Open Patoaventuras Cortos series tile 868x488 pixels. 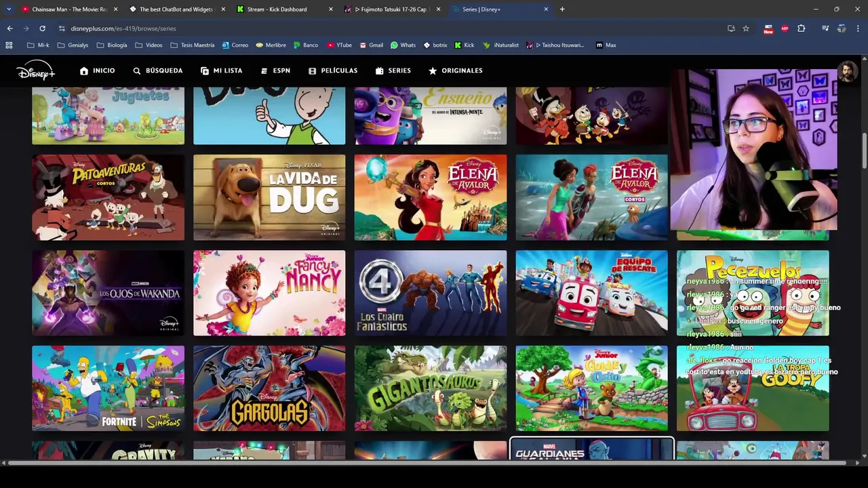(108, 197)
